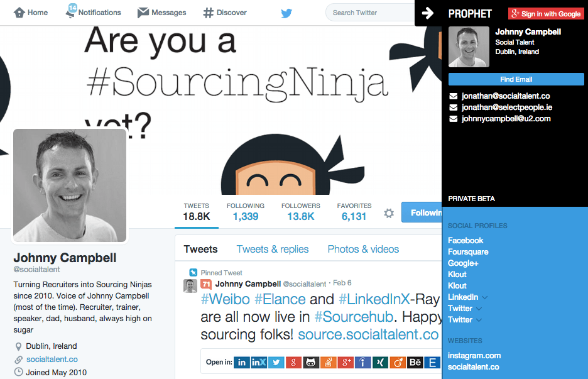The height and width of the screenshot is (379, 588).
Task: Open Johnny Campbell's large profile photo
Action: click(70, 185)
